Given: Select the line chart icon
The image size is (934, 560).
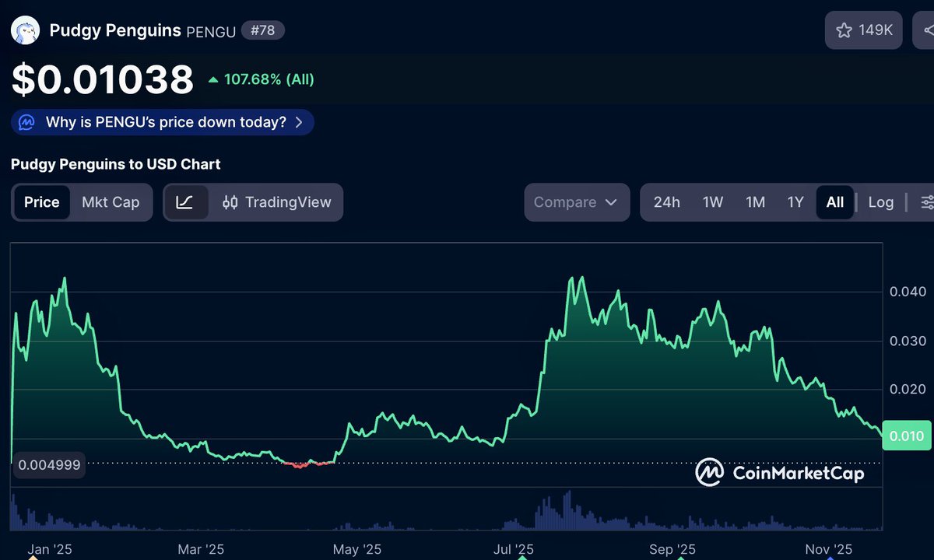Looking at the screenshot, I should (185, 202).
